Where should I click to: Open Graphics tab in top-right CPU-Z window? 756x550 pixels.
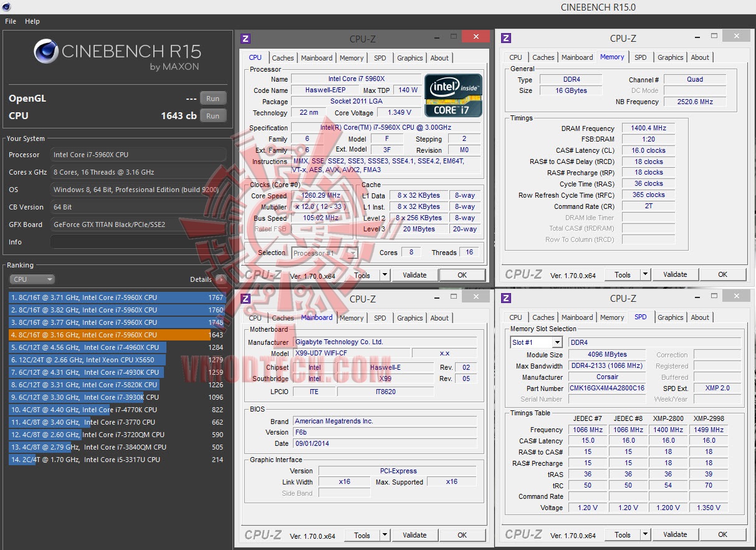[671, 57]
